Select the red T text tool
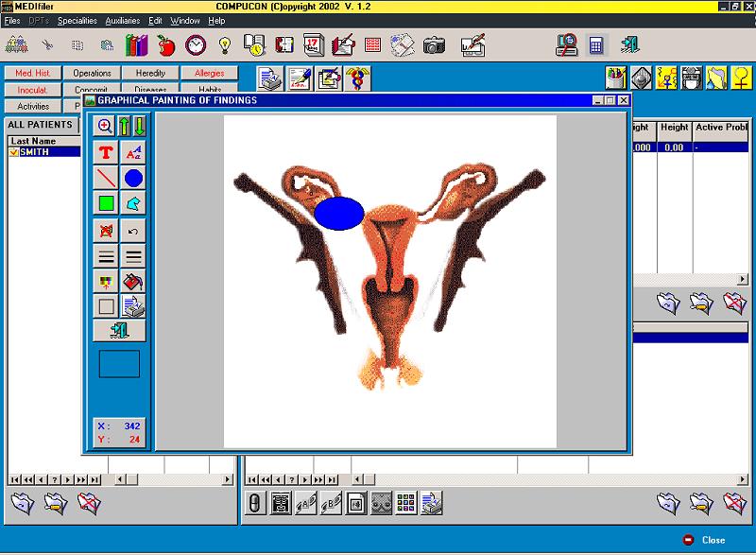 (106, 153)
